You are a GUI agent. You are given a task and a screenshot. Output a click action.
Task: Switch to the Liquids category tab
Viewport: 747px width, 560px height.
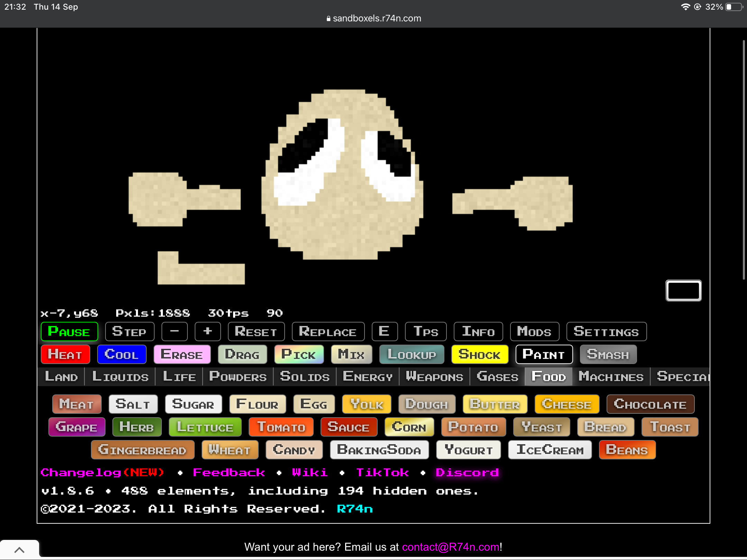[x=120, y=376]
